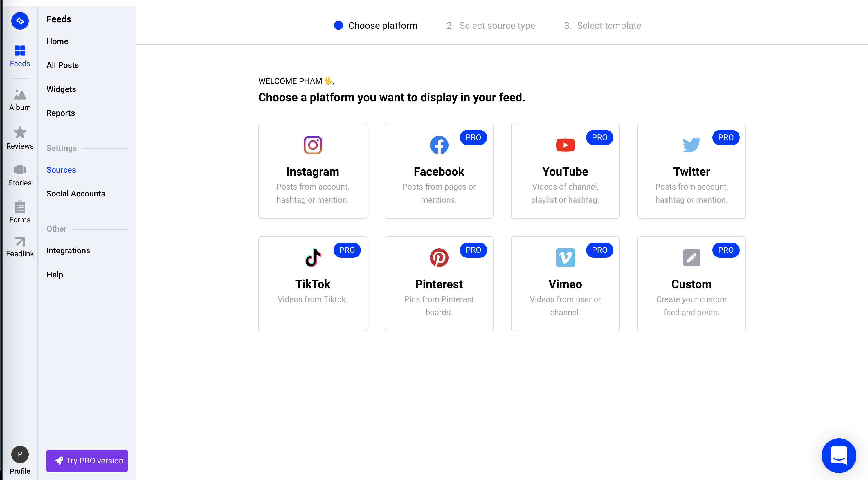Open the Reviews star icon
The height and width of the screenshot is (480, 868).
click(20, 133)
